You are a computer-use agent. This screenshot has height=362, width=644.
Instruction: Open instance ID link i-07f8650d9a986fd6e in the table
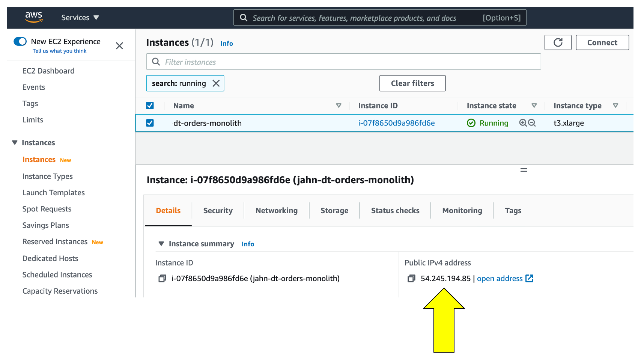click(x=396, y=123)
